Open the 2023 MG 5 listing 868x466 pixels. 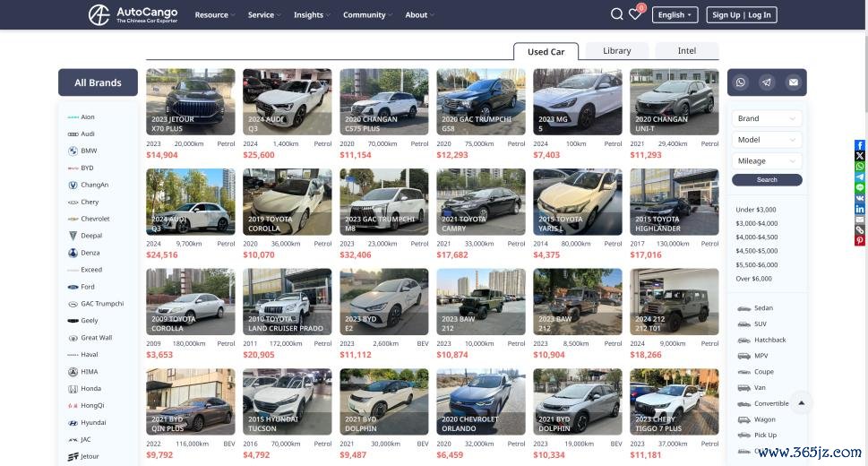click(578, 102)
